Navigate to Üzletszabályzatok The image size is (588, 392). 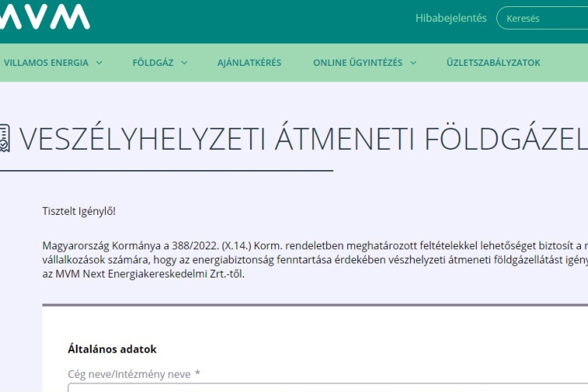point(493,63)
